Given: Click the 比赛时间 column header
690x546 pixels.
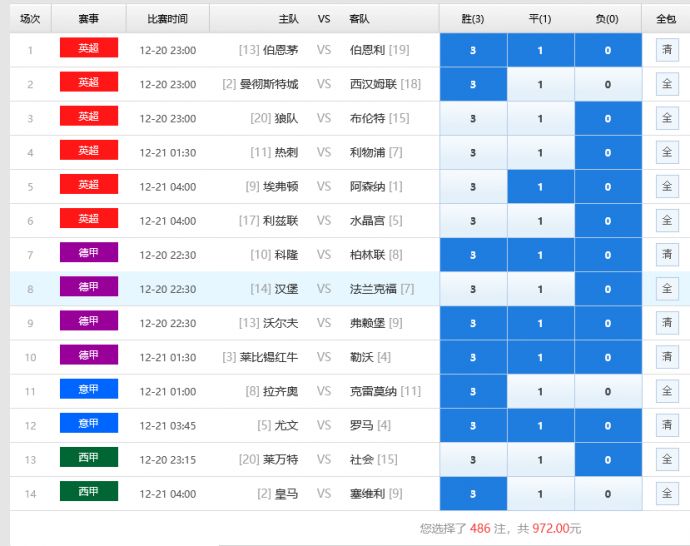Looking at the screenshot, I should [x=168, y=19].
